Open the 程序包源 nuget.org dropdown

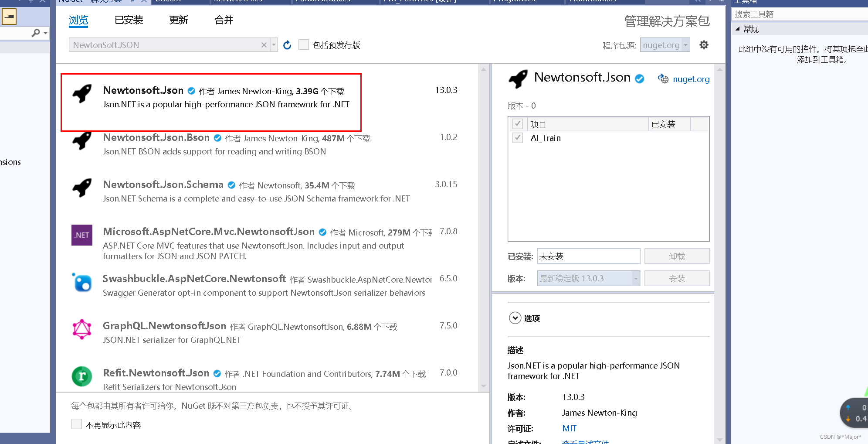(x=665, y=45)
